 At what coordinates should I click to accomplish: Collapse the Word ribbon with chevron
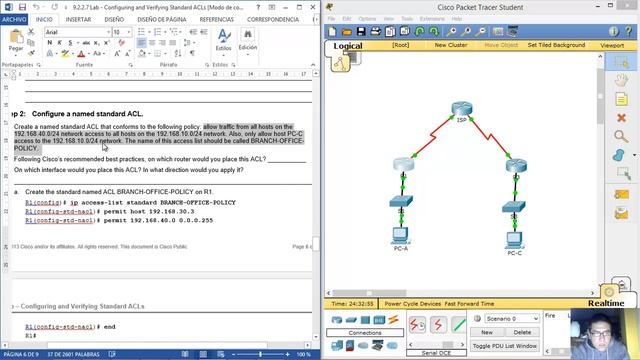click(x=313, y=65)
